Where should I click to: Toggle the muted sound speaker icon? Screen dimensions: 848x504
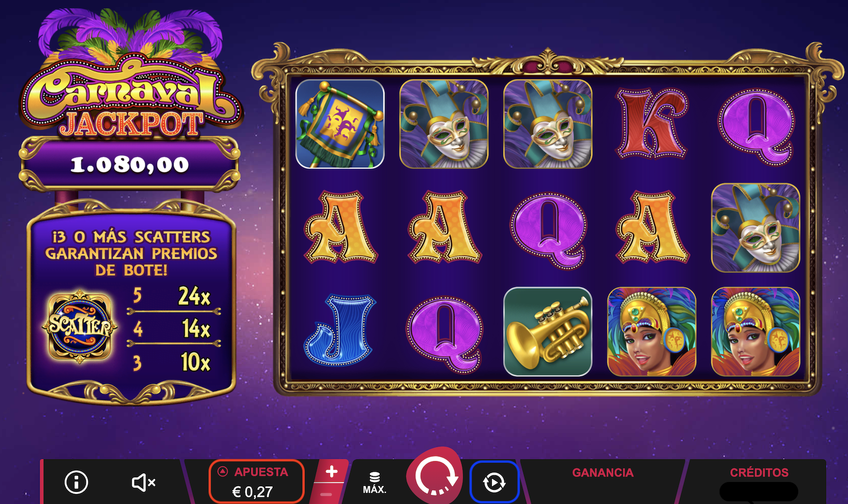143,483
